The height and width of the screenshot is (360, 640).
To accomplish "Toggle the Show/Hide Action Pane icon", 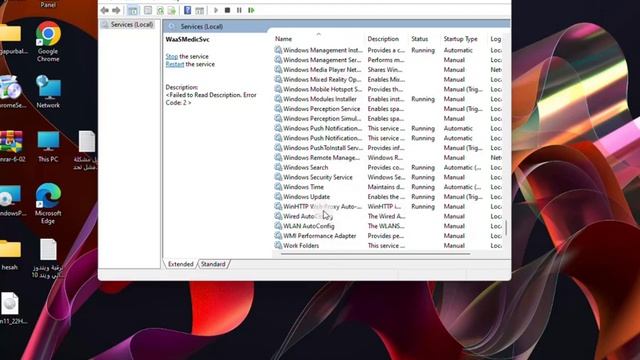I will [x=199, y=11].
